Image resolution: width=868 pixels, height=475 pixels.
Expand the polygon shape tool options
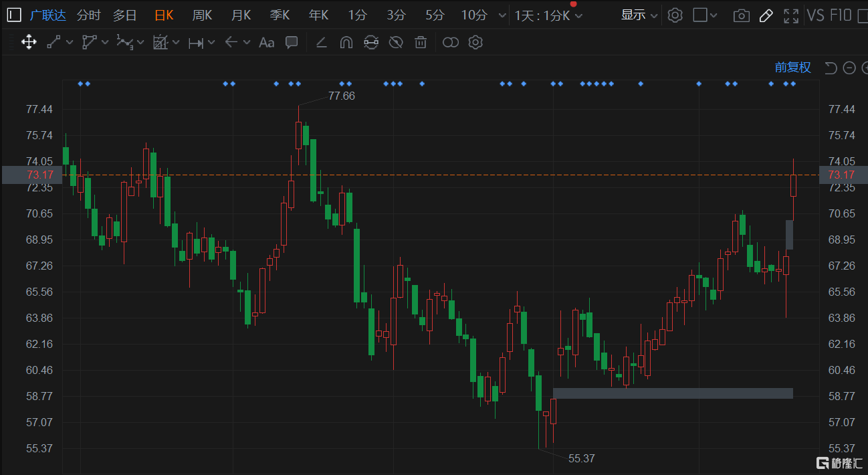[x=105, y=43]
